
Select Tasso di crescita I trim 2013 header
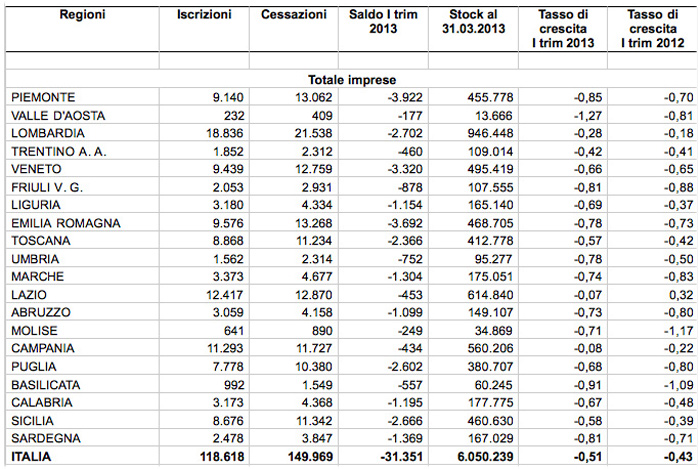point(566,28)
